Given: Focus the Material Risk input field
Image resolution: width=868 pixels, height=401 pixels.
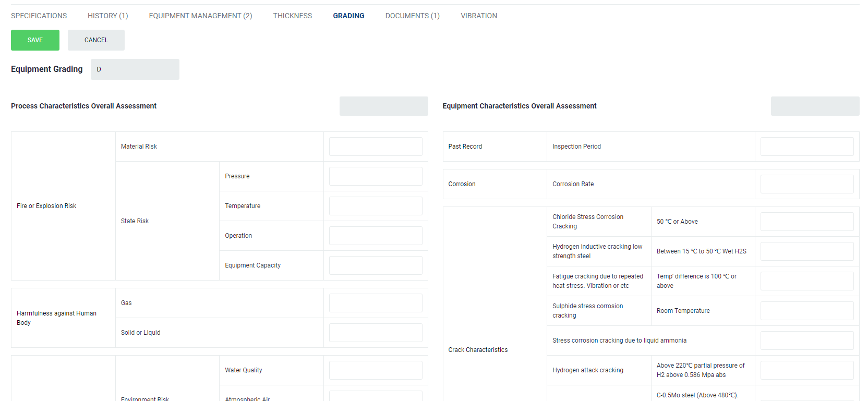Looking at the screenshot, I should click(375, 147).
